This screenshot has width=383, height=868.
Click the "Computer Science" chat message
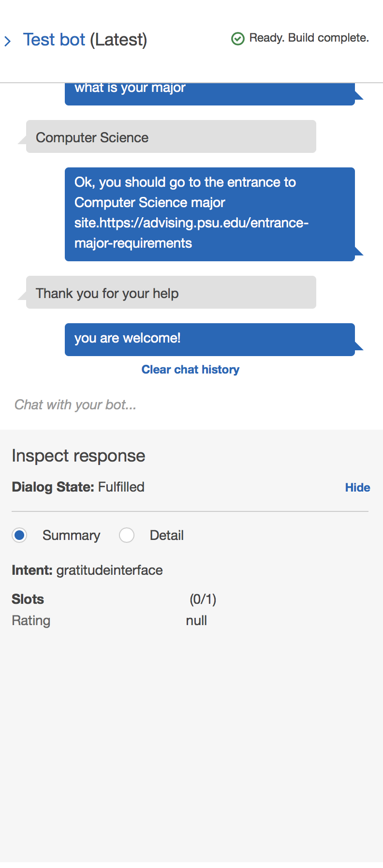(x=171, y=137)
